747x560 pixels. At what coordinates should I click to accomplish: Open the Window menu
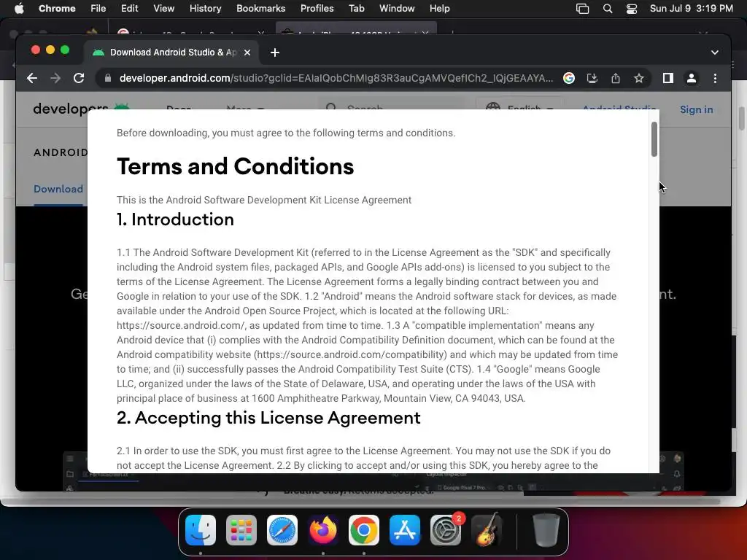coord(397,8)
